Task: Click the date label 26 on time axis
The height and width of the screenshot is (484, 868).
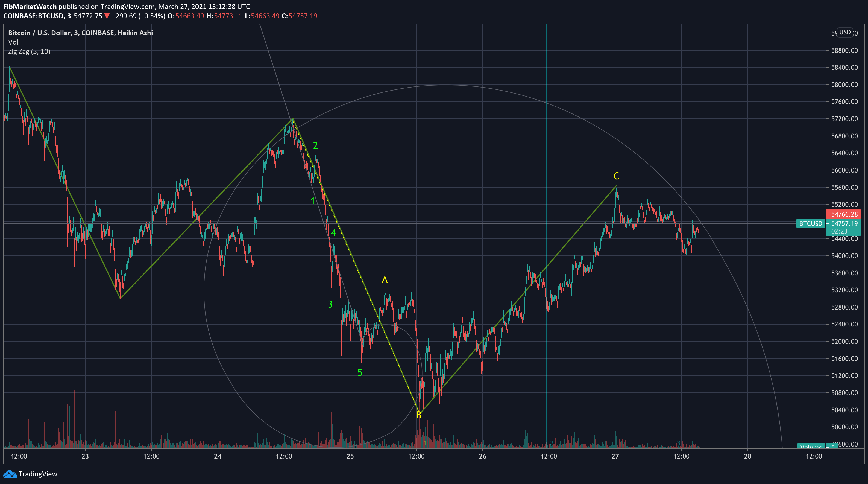Action: (483, 456)
